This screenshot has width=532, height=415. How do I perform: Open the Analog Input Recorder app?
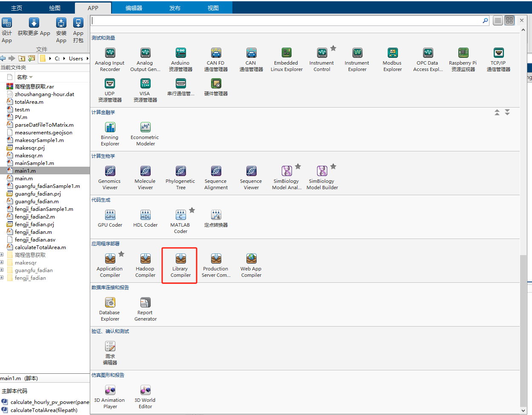(110, 60)
